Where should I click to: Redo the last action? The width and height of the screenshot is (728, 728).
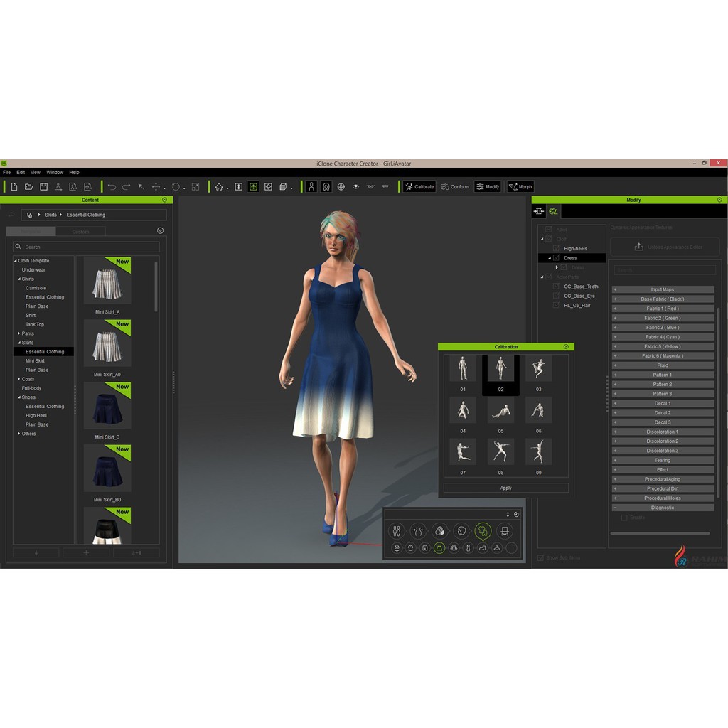tap(127, 187)
